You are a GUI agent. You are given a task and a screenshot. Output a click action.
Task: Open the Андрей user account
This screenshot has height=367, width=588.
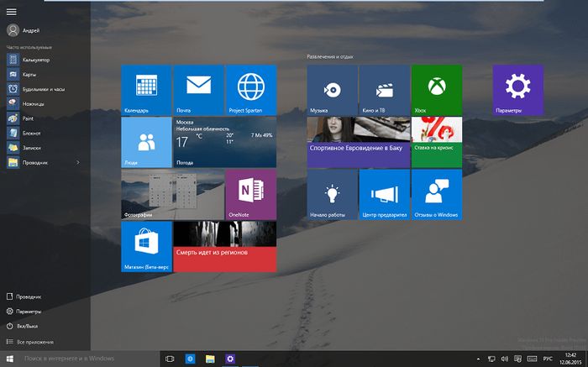[23, 30]
